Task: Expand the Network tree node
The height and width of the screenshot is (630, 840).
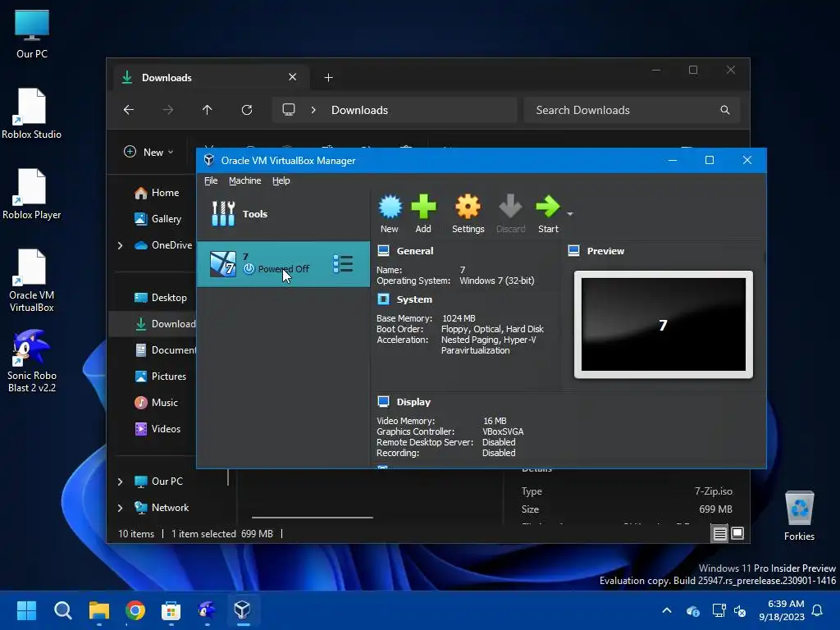Action: click(x=120, y=508)
